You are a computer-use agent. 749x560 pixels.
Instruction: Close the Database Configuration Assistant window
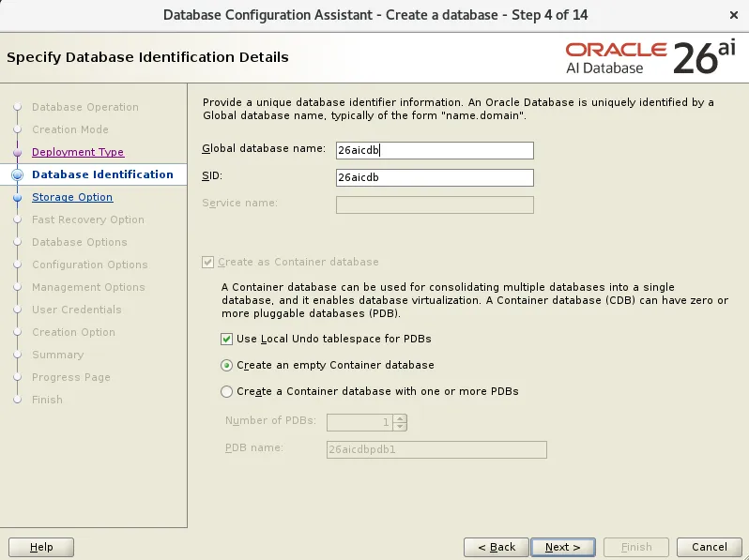coord(734,15)
